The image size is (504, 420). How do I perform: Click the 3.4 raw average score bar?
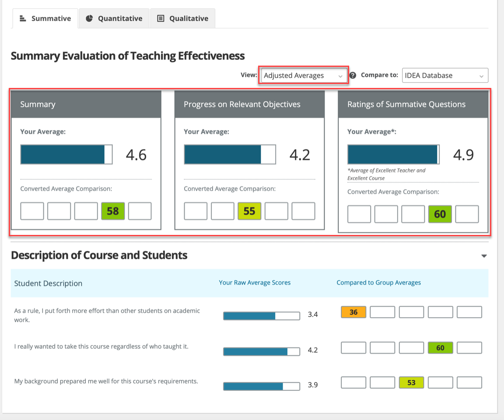point(262,316)
